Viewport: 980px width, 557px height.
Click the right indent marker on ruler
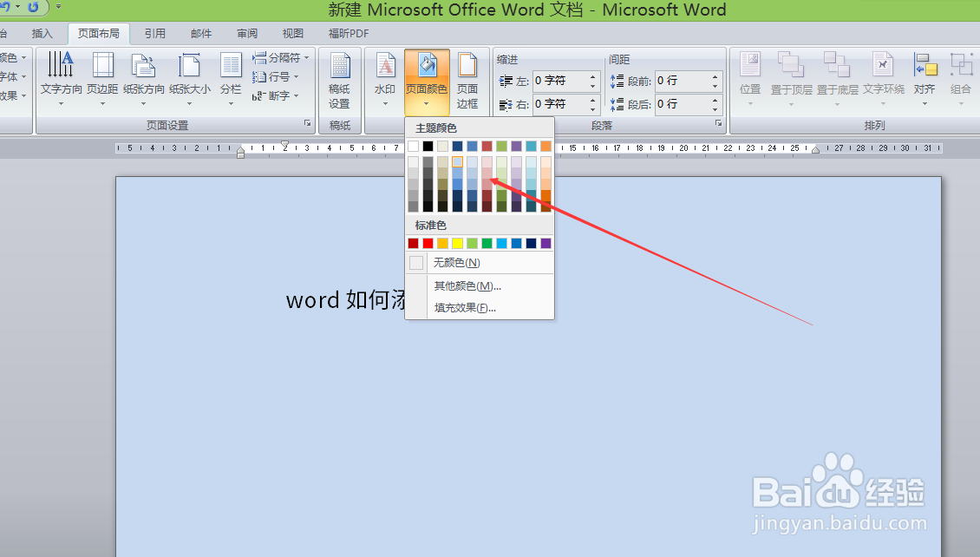coord(815,150)
